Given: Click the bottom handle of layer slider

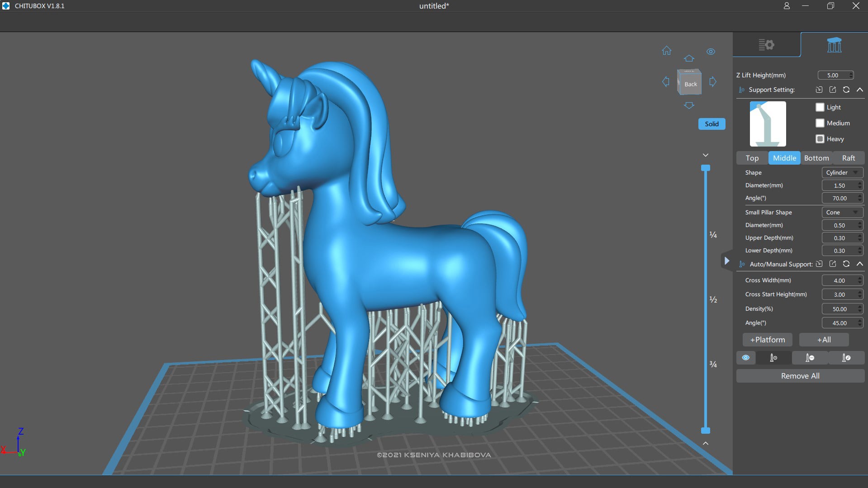Looking at the screenshot, I should (705, 431).
